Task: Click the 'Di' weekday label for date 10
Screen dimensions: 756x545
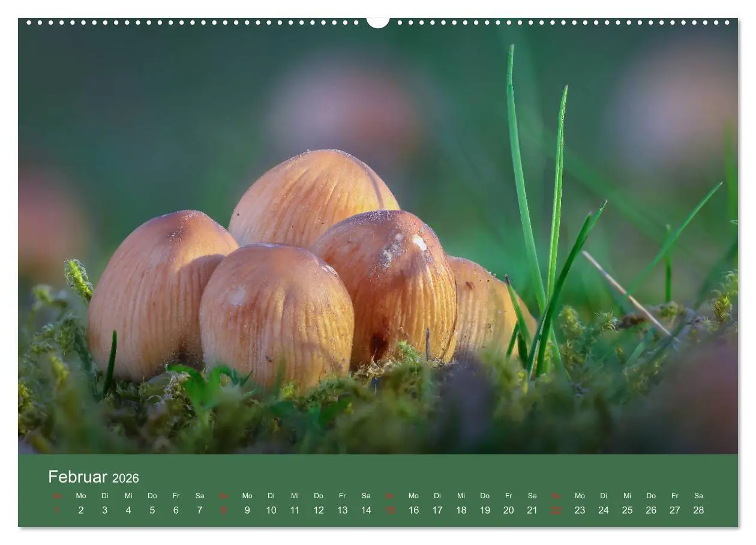Action: tap(271, 496)
